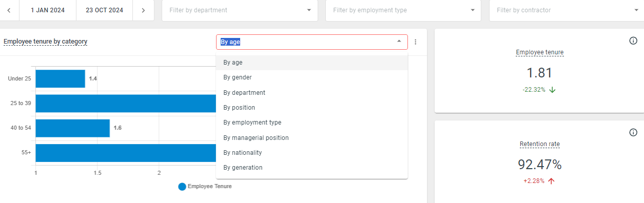Viewport: 644px width, 203px height.
Task: Collapse the By age category dropdown
Action: pos(399,42)
